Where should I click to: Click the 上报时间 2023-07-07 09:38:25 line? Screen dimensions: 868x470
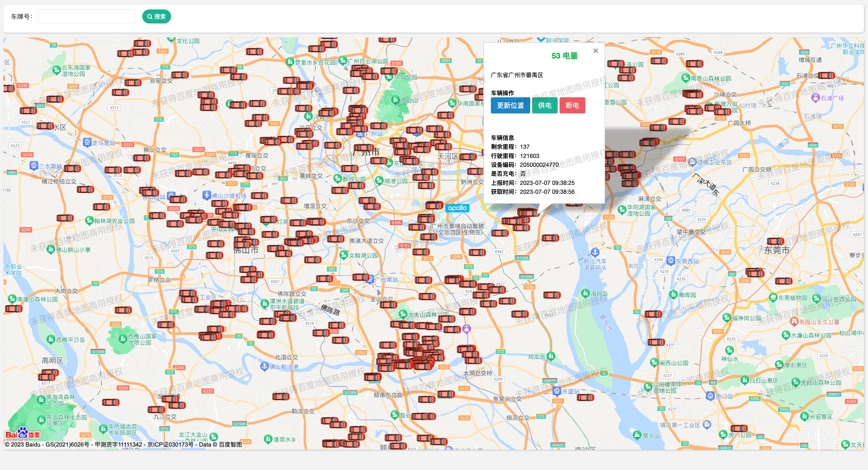(532, 183)
